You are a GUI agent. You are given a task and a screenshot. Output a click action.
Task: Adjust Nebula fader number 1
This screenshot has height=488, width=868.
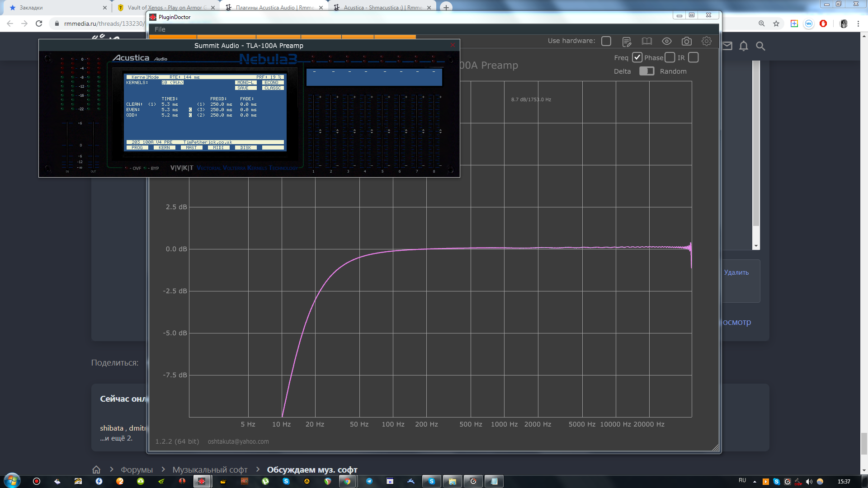pos(313,131)
